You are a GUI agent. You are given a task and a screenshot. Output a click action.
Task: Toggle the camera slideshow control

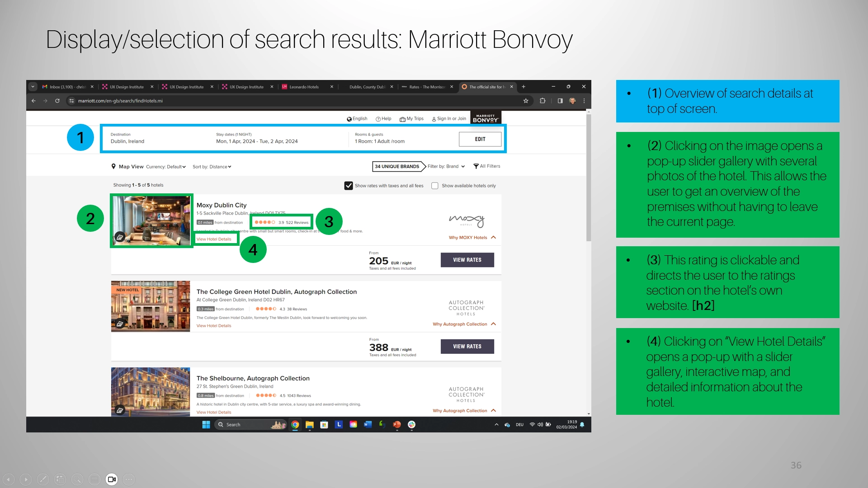click(112, 479)
